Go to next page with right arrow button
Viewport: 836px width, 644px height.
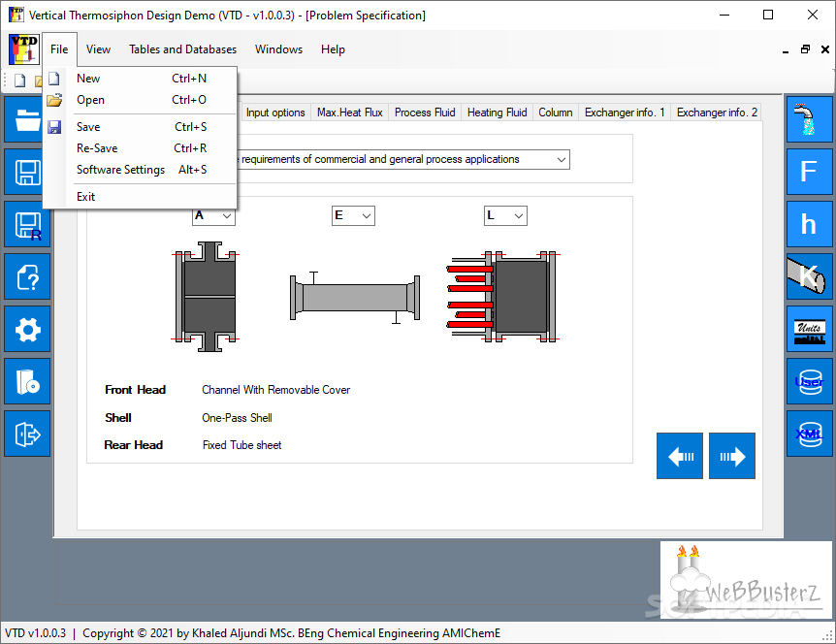732,456
